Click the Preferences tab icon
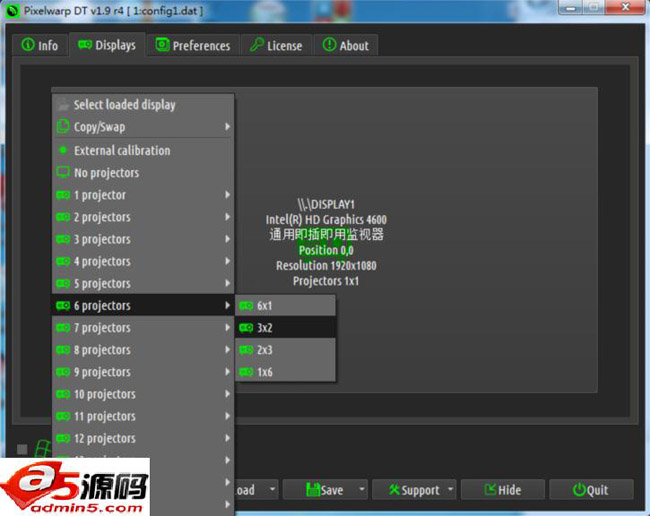This screenshot has width=650, height=516. pos(162,44)
